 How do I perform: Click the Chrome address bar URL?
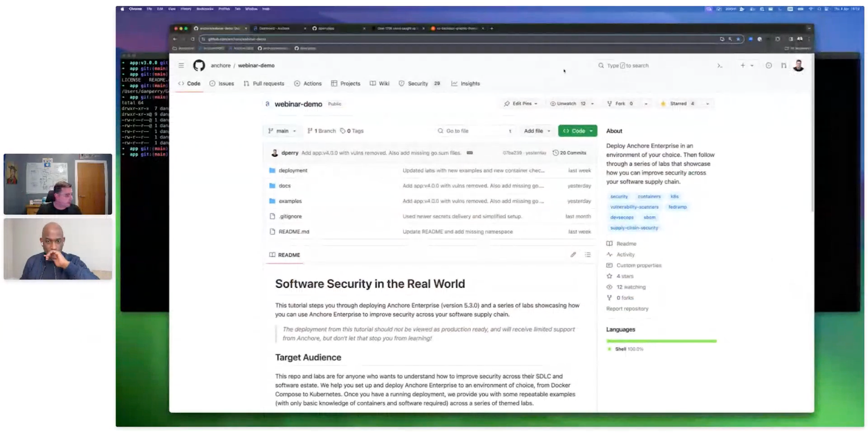237,39
